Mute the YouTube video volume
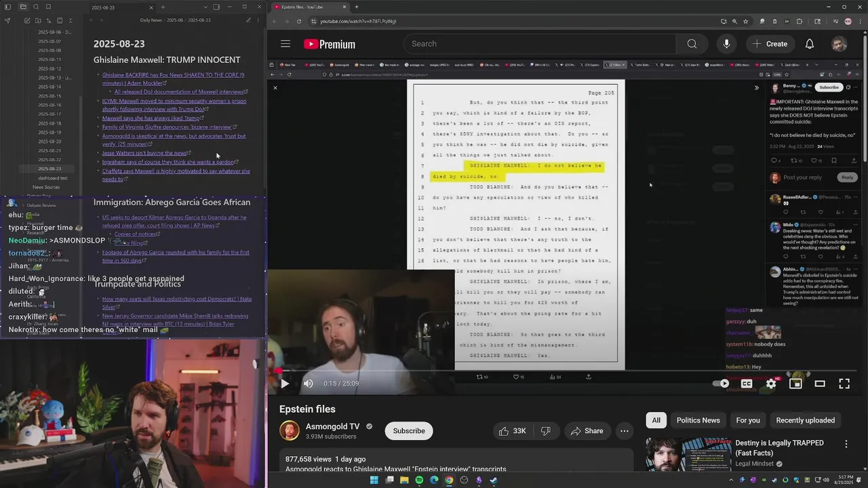This screenshot has height=488, width=868. [x=309, y=384]
